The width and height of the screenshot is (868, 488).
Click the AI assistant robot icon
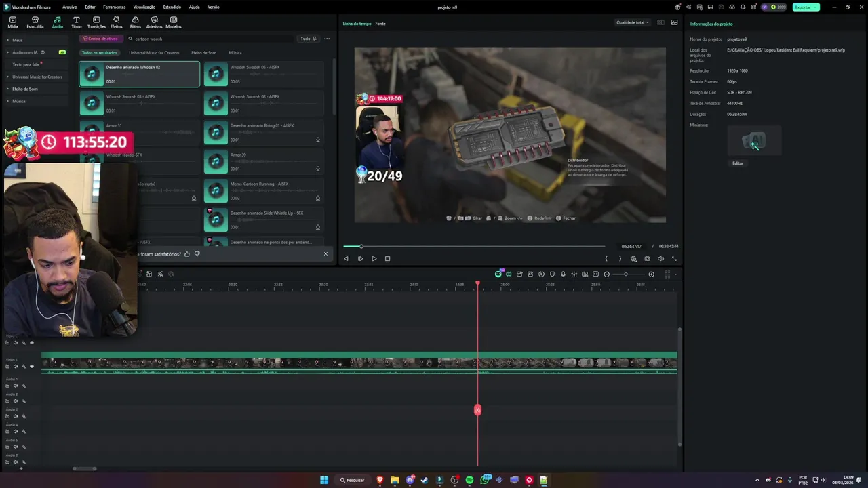(x=498, y=274)
